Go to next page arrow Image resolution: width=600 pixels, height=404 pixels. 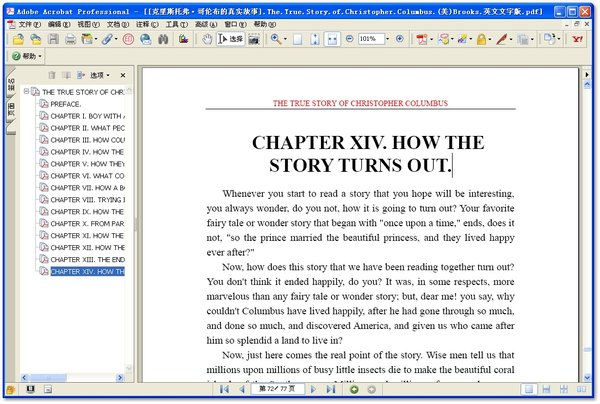[x=313, y=389]
